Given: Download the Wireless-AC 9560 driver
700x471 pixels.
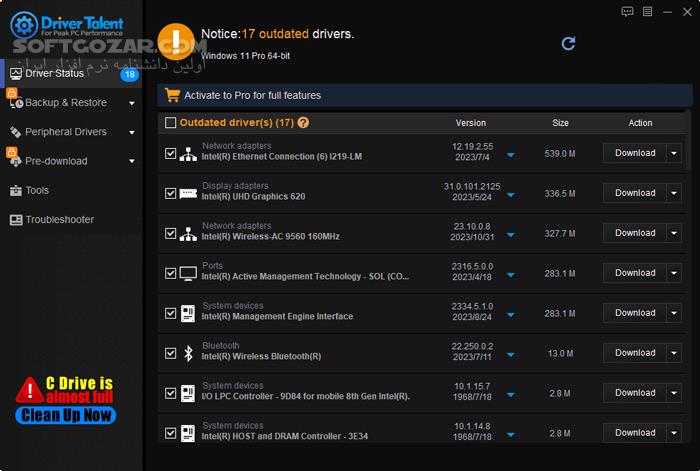Looking at the screenshot, I should [635, 233].
